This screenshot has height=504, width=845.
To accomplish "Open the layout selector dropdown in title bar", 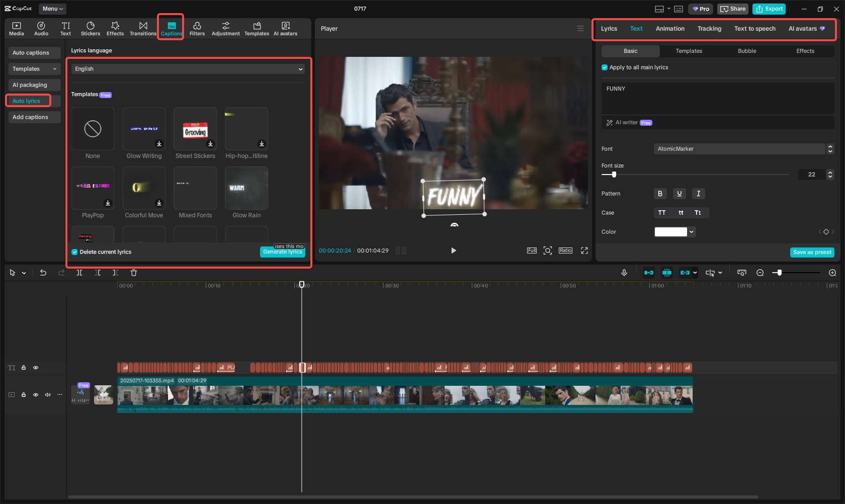I will (662, 9).
